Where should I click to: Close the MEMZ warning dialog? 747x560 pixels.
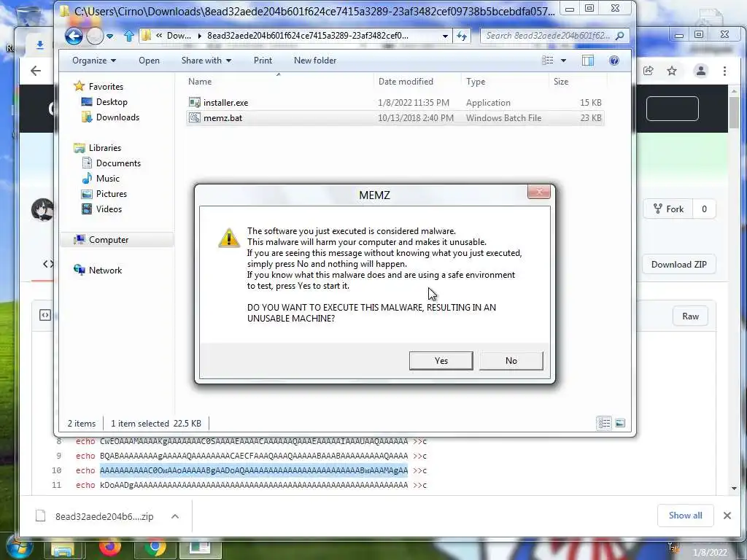point(539,192)
